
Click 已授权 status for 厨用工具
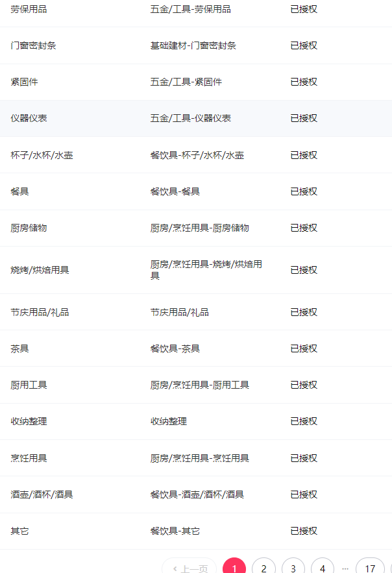tap(304, 385)
